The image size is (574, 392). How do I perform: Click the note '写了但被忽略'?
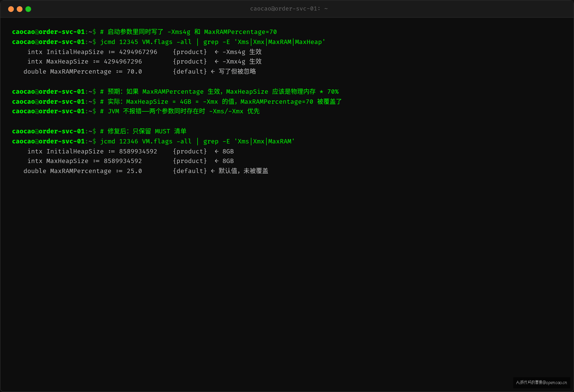(237, 71)
